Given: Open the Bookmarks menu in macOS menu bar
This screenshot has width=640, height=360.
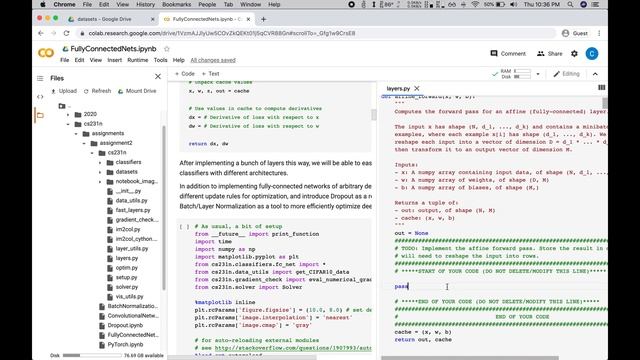Looking at the screenshot, I should click(x=176, y=4).
